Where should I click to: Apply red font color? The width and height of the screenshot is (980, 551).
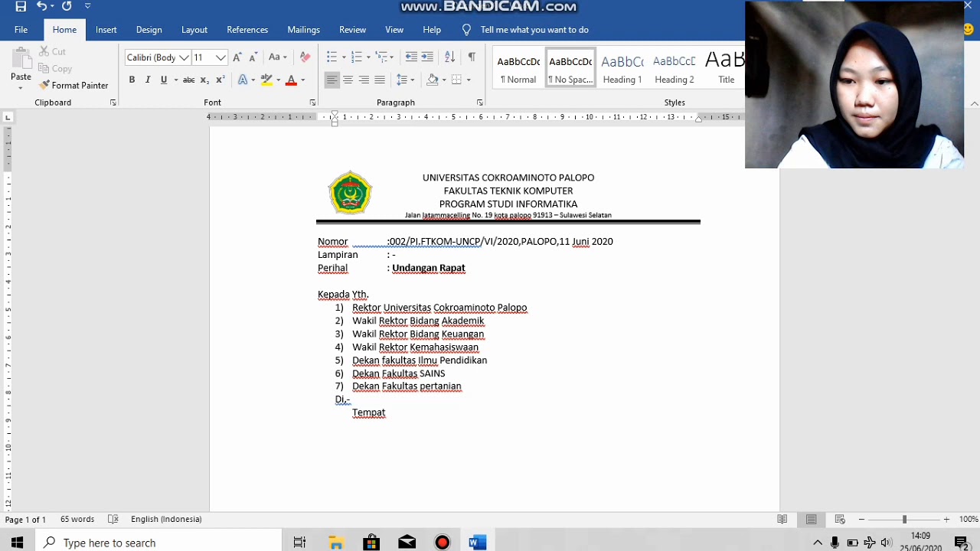point(291,80)
